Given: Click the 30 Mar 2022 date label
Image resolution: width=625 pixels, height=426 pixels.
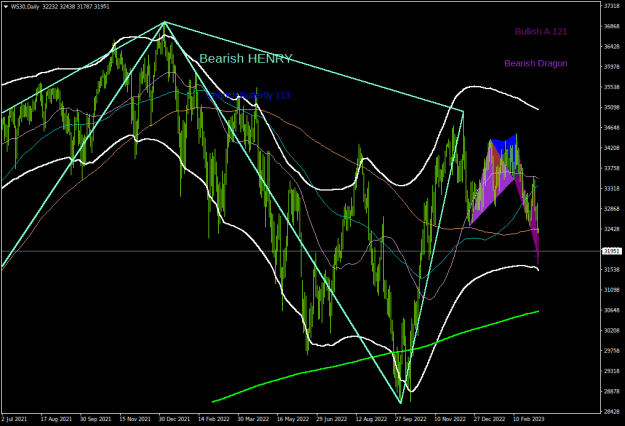Looking at the screenshot, I should click(253, 419).
